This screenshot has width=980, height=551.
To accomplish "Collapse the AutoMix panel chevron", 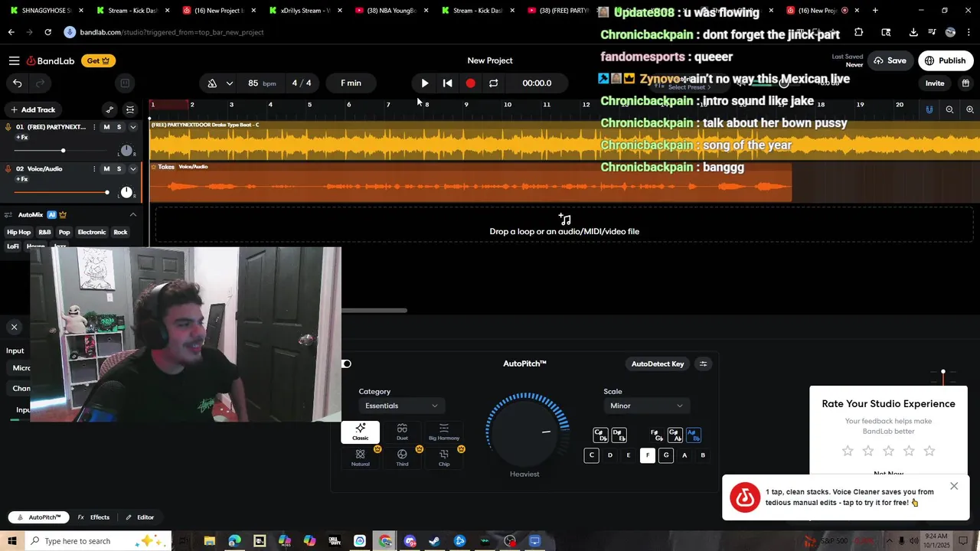I will point(132,215).
